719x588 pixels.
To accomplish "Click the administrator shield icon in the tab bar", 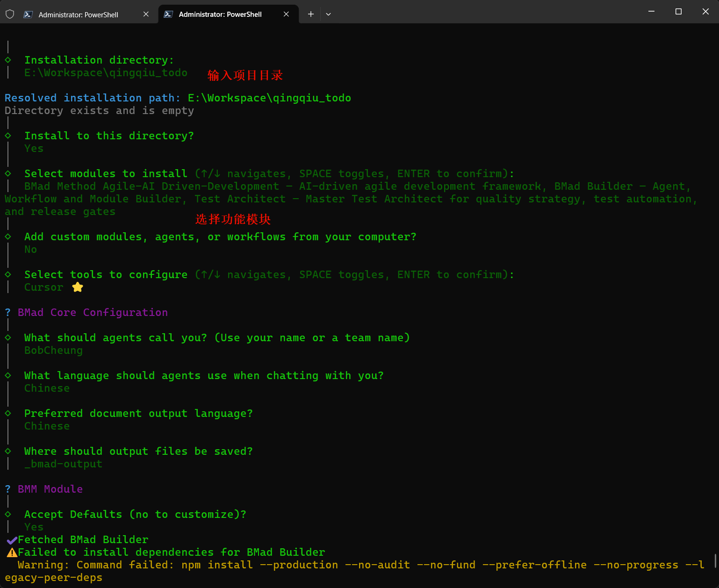I will click(10, 14).
